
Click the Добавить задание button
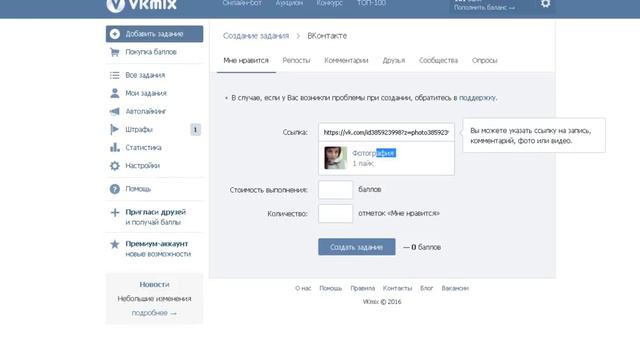tap(154, 34)
